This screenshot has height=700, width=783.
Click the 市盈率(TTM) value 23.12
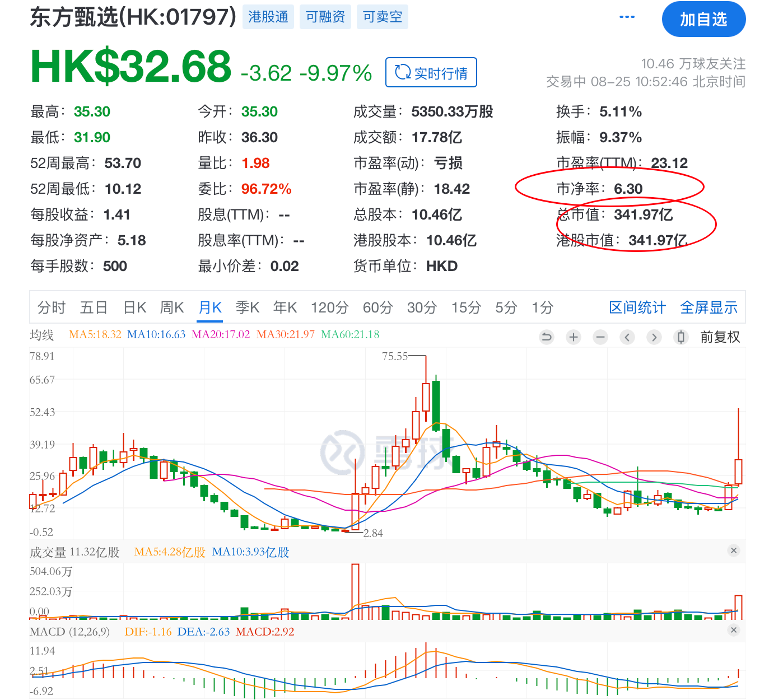[669, 163]
